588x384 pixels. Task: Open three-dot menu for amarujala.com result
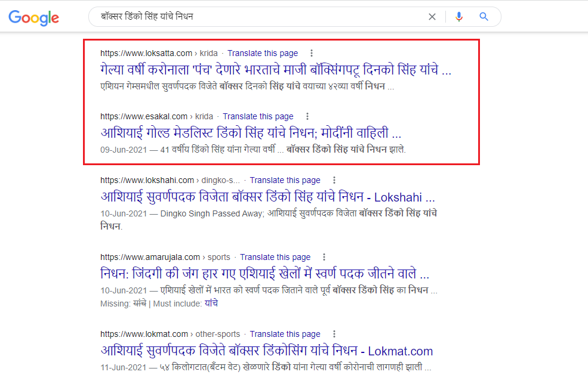pyautogui.click(x=324, y=257)
